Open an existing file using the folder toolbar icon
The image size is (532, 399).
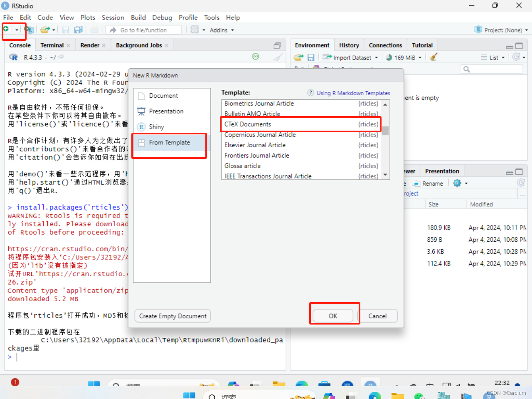pyautogui.click(x=43, y=30)
